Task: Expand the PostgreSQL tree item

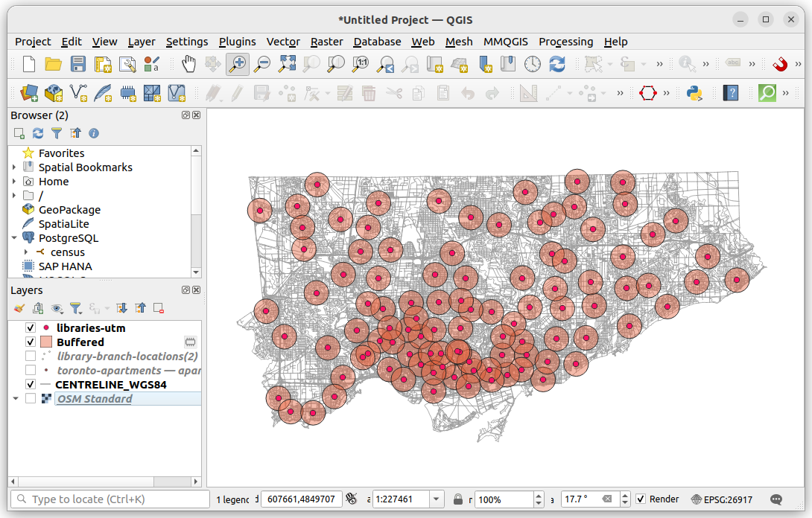Action: (15, 238)
